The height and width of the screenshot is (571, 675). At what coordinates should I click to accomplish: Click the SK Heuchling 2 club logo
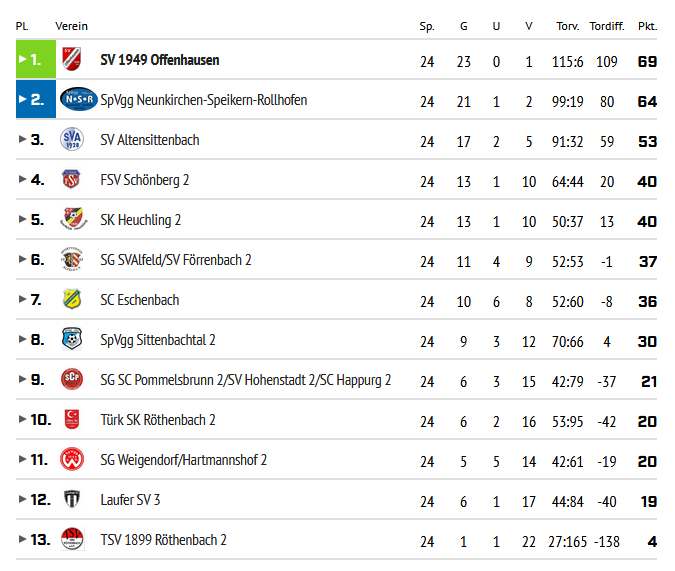pyautogui.click(x=70, y=220)
